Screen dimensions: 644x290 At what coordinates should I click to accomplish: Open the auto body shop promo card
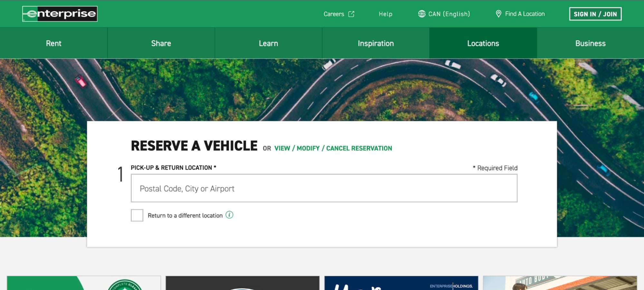(x=560, y=283)
